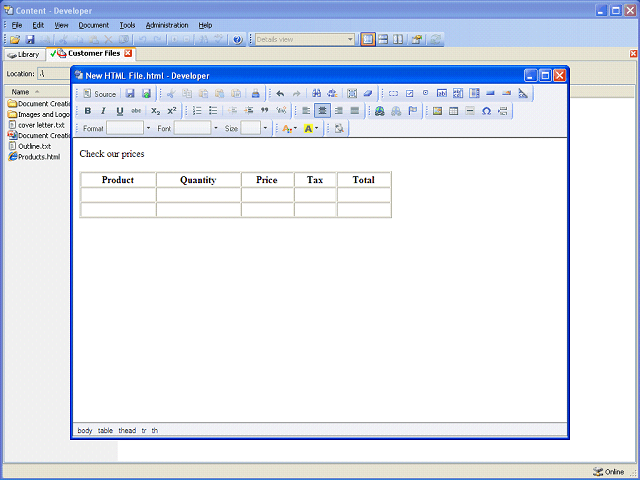The width and height of the screenshot is (640, 480).
Task: Click the Select All icon
Action: (x=352, y=93)
